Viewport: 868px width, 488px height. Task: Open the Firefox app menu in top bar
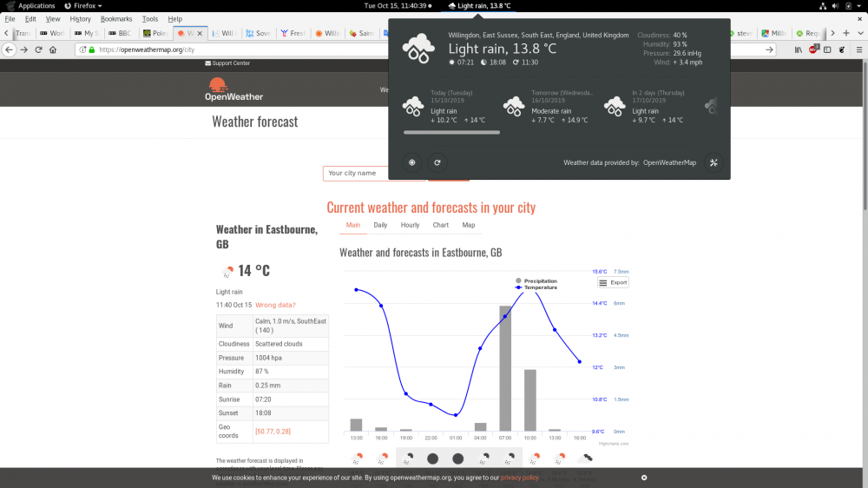tap(83, 5)
